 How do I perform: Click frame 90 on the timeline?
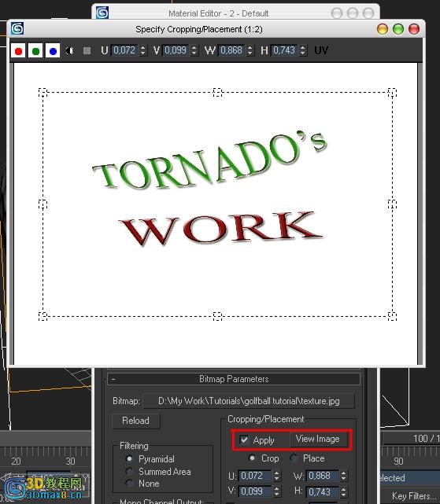398,462
